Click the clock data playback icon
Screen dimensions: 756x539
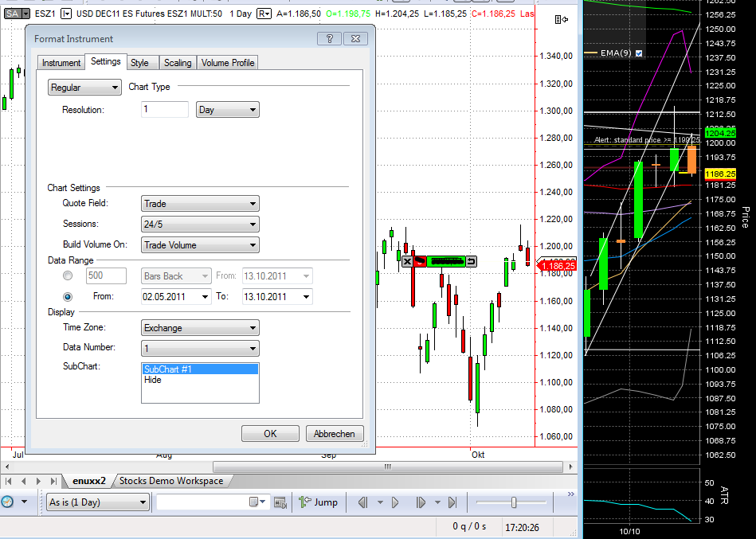[7, 502]
